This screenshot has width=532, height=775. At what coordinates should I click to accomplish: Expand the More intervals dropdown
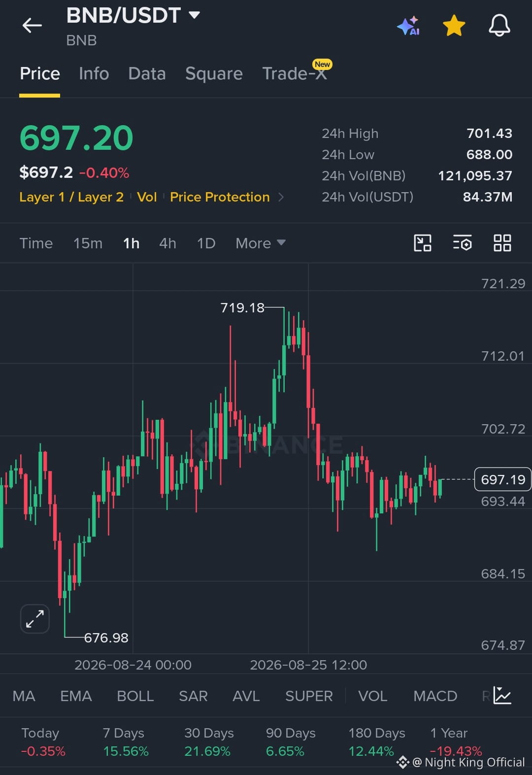point(260,243)
